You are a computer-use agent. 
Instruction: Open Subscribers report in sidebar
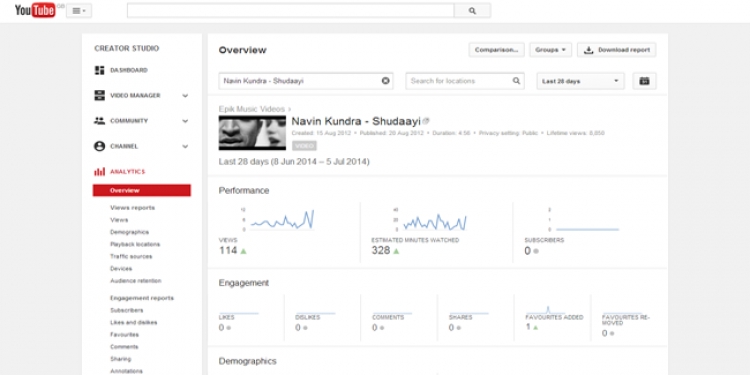127,310
